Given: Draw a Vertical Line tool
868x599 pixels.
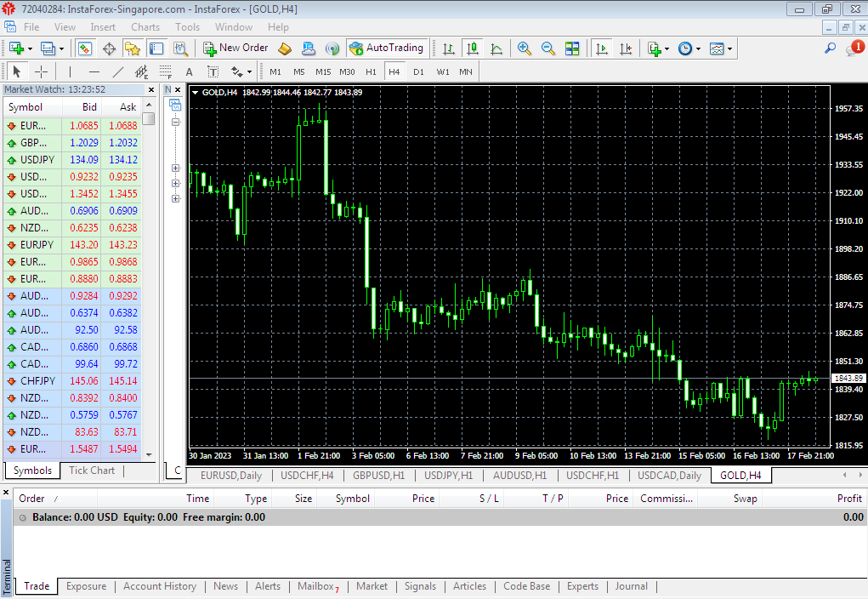Looking at the screenshot, I should click(x=70, y=71).
